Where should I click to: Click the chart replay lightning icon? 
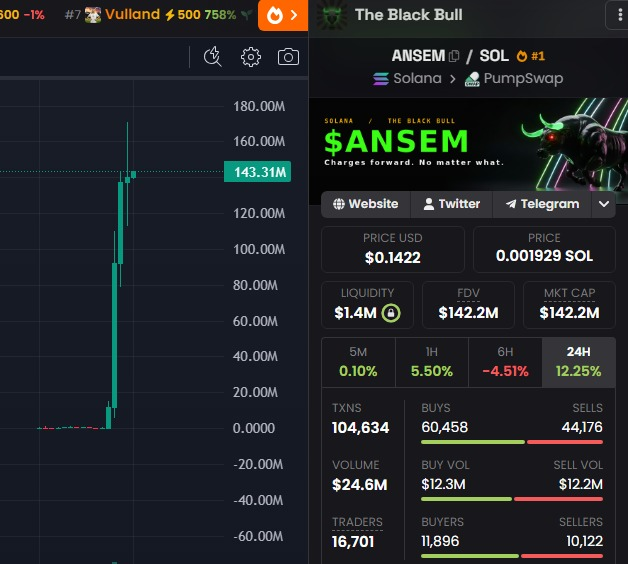tap(213, 56)
